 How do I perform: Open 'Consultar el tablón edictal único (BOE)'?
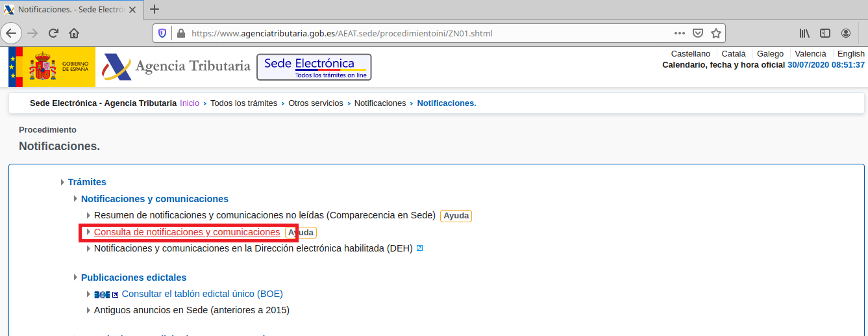pos(202,294)
